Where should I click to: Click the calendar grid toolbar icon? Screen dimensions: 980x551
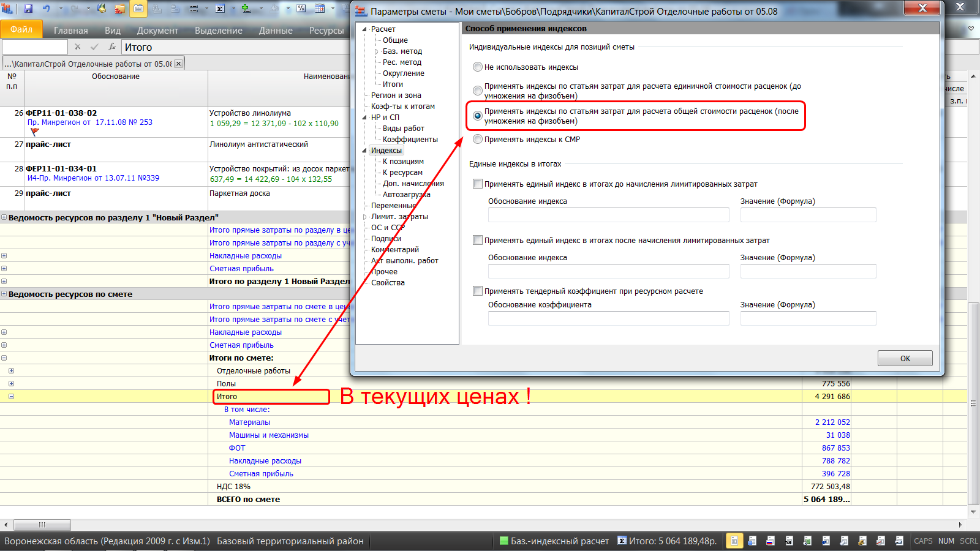point(320,9)
